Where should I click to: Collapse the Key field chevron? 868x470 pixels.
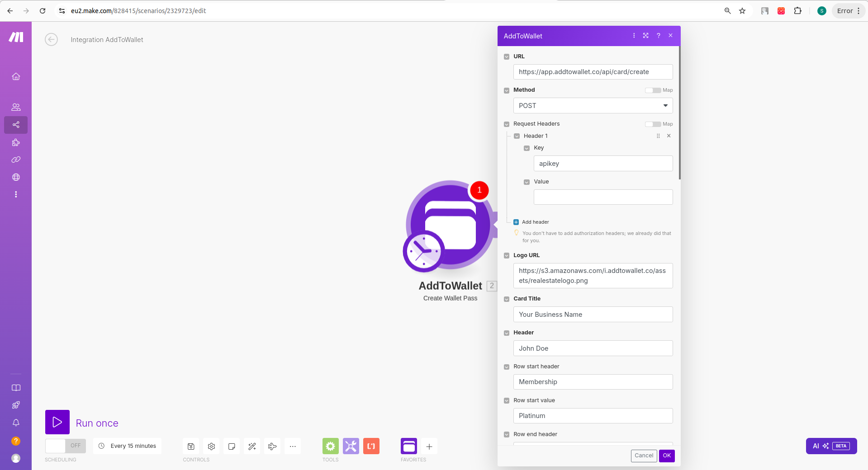tap(526, 148)
